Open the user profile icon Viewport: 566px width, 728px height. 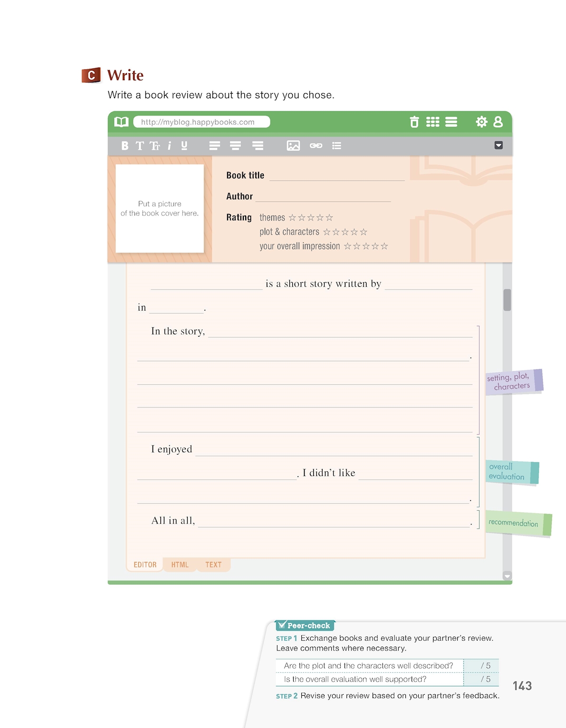point(498,122)
